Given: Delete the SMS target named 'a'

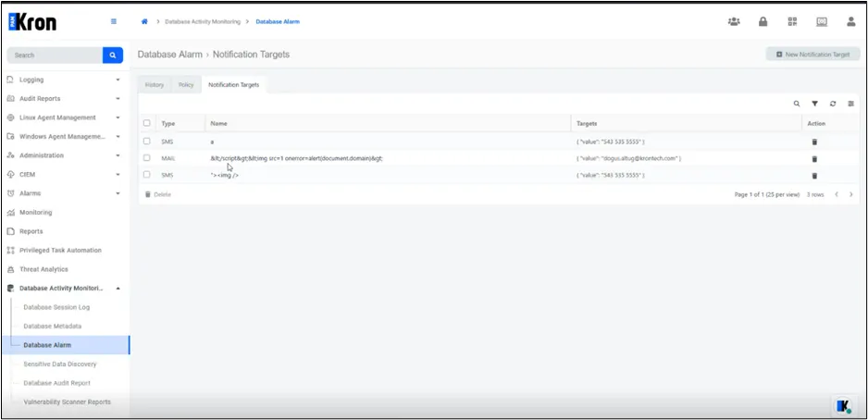Looking at the screenshot, I should [814, 142].
